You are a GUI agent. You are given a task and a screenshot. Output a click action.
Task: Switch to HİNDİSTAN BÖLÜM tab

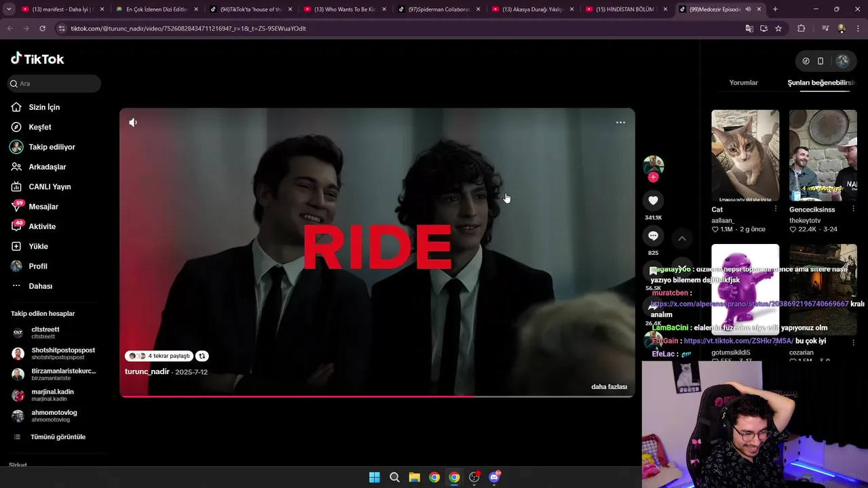[625, 9]
